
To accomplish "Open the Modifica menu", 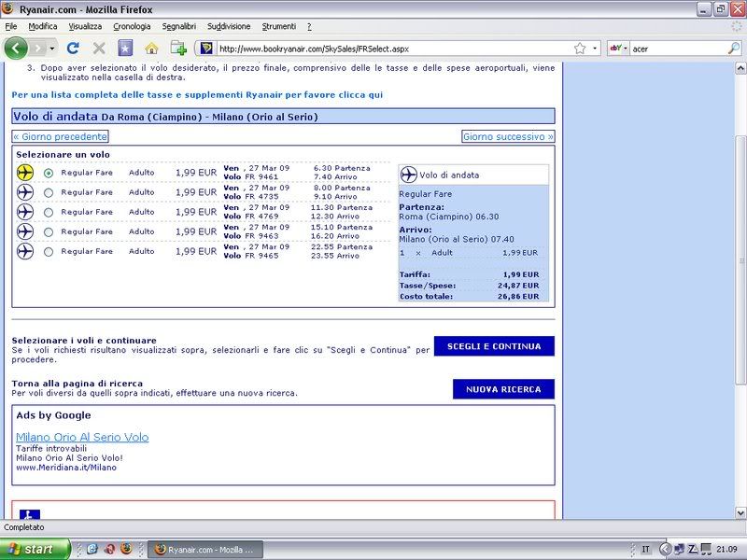I will (x=43, y=26).
